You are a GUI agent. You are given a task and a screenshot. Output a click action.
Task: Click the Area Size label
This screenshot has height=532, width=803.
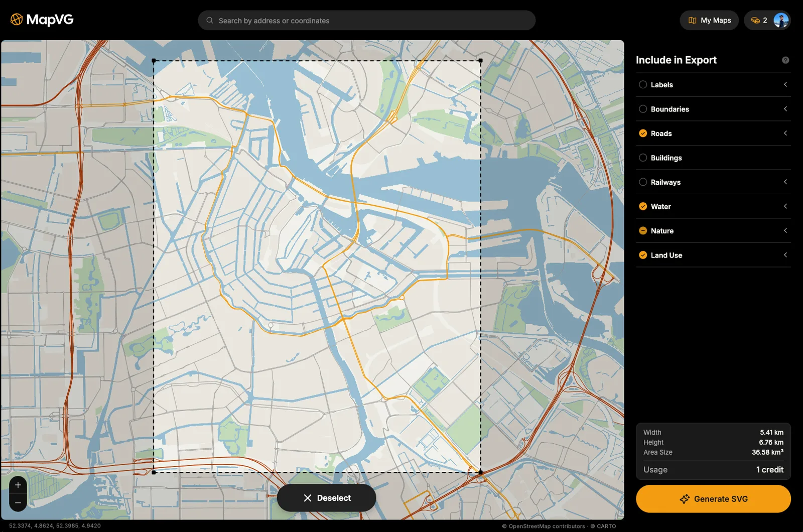[x=658, y=452]
